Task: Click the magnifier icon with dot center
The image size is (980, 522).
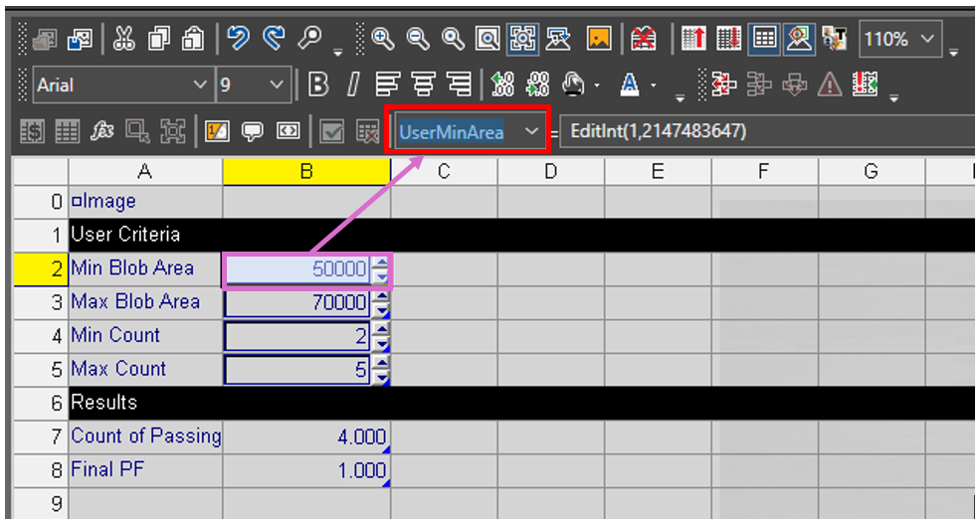Action: coord(453,40)
